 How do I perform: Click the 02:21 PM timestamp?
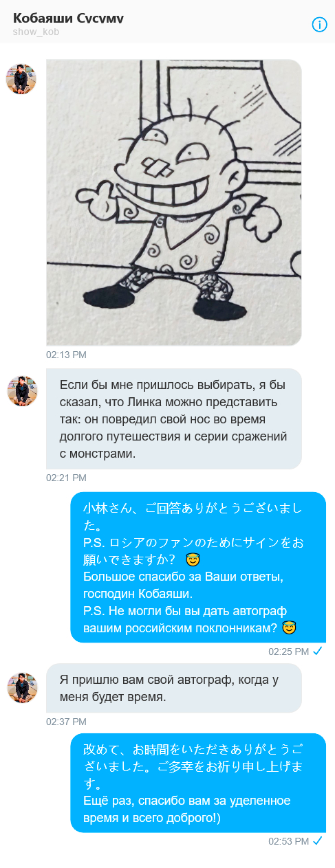(66, 478)
